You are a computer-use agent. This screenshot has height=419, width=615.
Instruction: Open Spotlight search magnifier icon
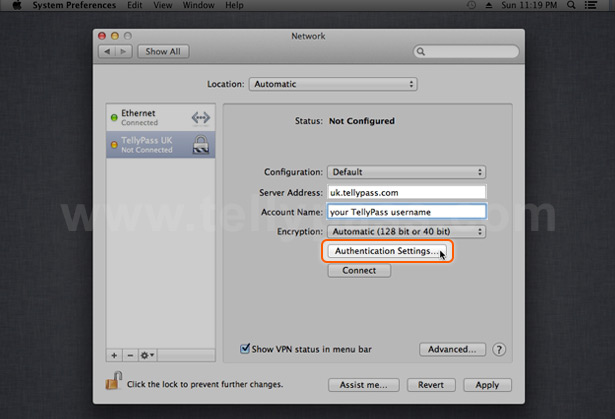click(x=571, y=5)
